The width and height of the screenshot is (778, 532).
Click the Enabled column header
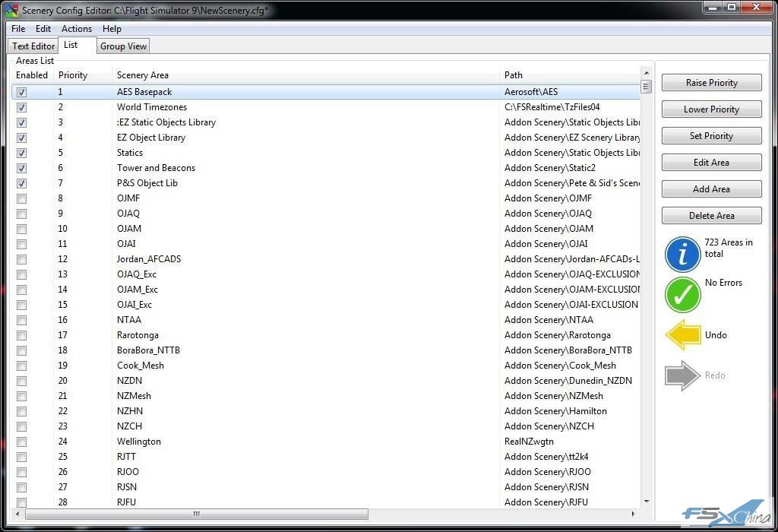32,75
